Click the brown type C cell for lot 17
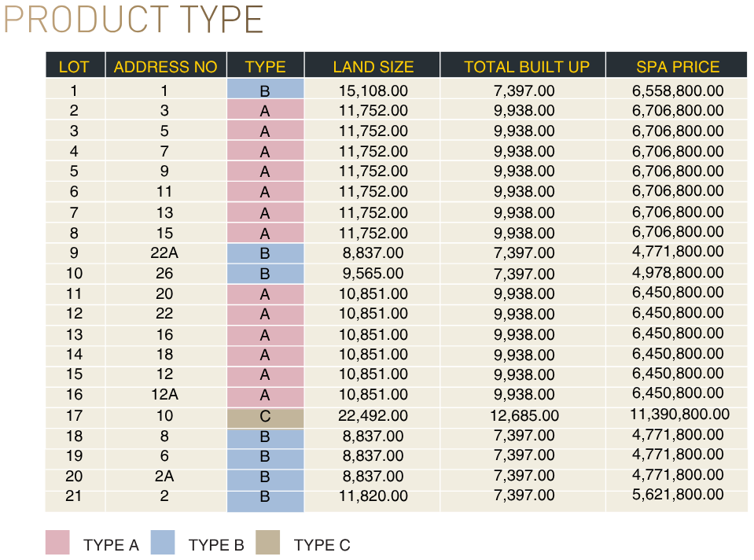The image size is (754, 560). point(265,417)
